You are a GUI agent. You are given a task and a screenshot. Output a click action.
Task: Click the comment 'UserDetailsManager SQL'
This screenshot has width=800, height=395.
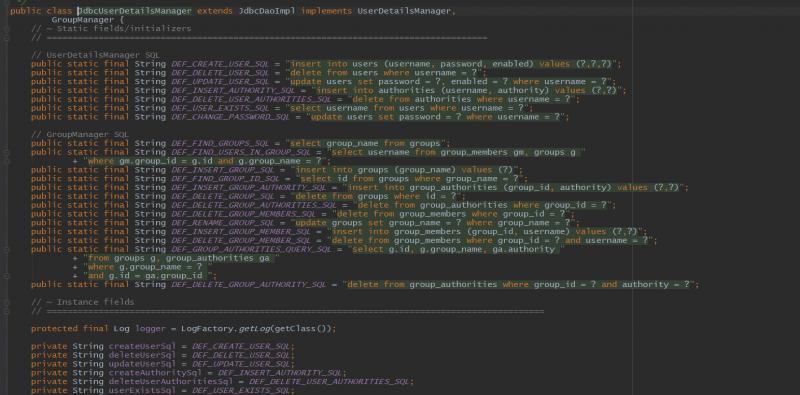coord(103,55)
